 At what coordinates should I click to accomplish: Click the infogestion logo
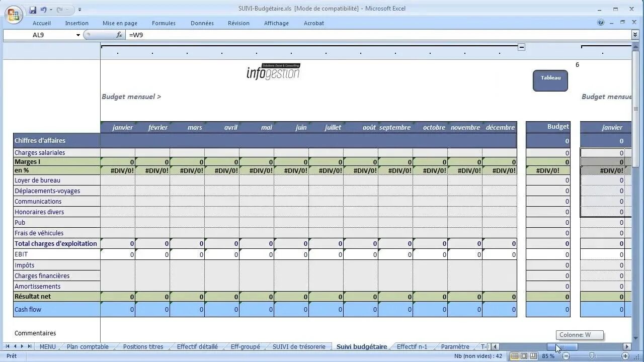(273, 71)
